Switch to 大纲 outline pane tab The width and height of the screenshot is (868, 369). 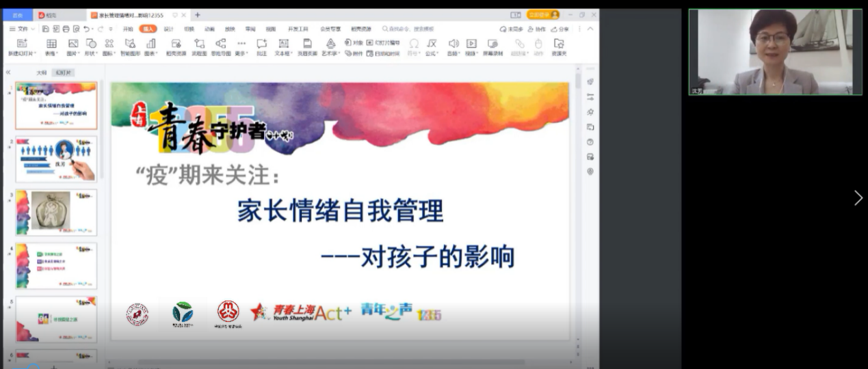(x=42, y=72)
